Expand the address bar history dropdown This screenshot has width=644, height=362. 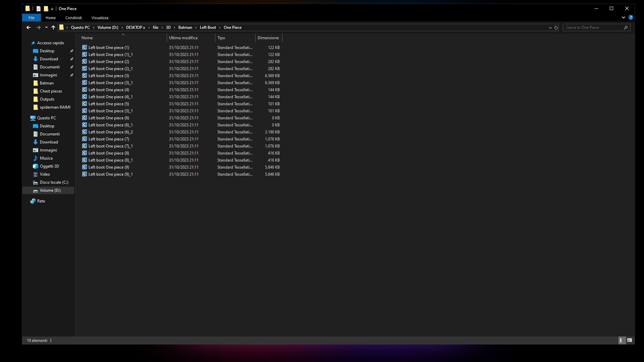click(550, 27)
